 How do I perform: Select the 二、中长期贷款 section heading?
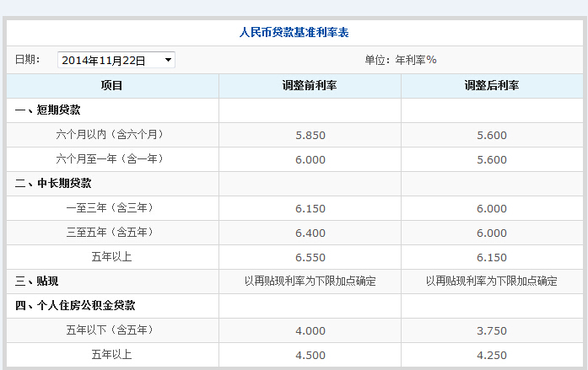[53, 184]
